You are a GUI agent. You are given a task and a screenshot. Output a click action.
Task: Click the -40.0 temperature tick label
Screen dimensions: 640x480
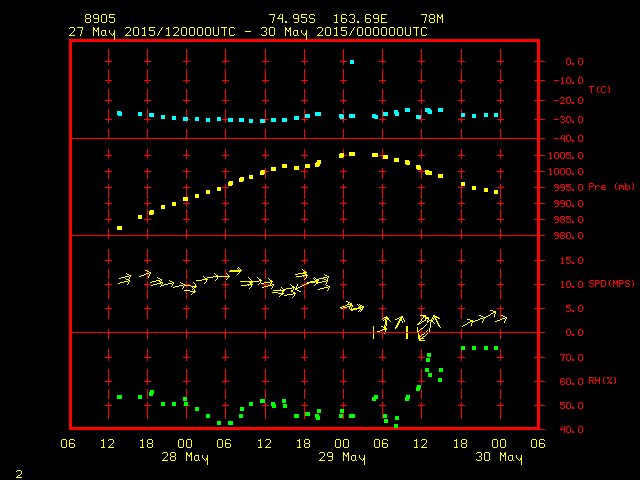tap(569, 139)
